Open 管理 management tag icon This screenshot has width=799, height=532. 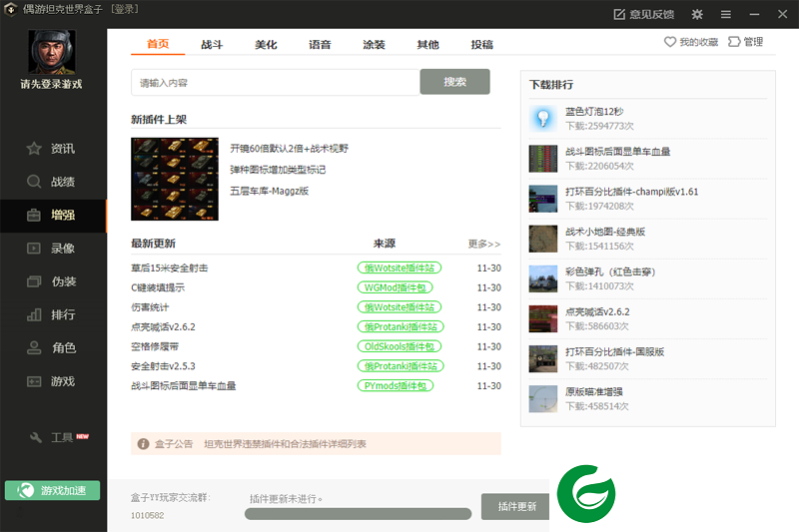745,42
